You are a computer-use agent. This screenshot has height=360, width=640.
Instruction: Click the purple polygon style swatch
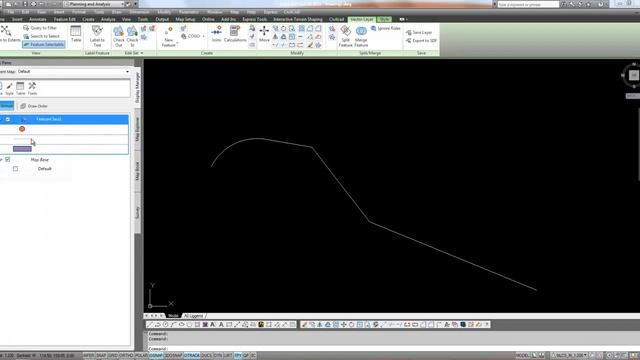point(22,149)
